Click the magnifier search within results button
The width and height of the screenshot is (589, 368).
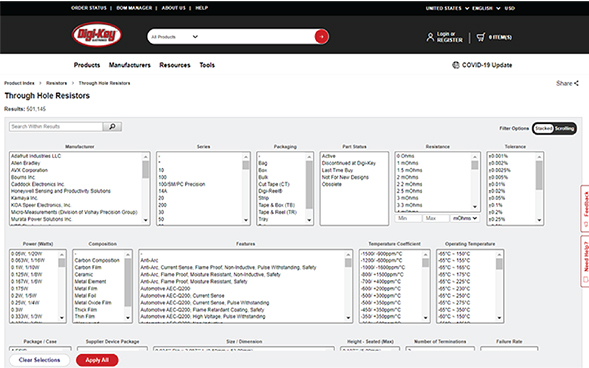click(x=112, y=127)
